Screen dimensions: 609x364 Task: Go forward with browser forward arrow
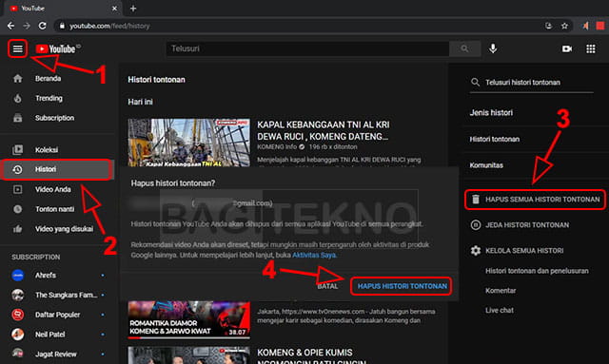[27, 26]
